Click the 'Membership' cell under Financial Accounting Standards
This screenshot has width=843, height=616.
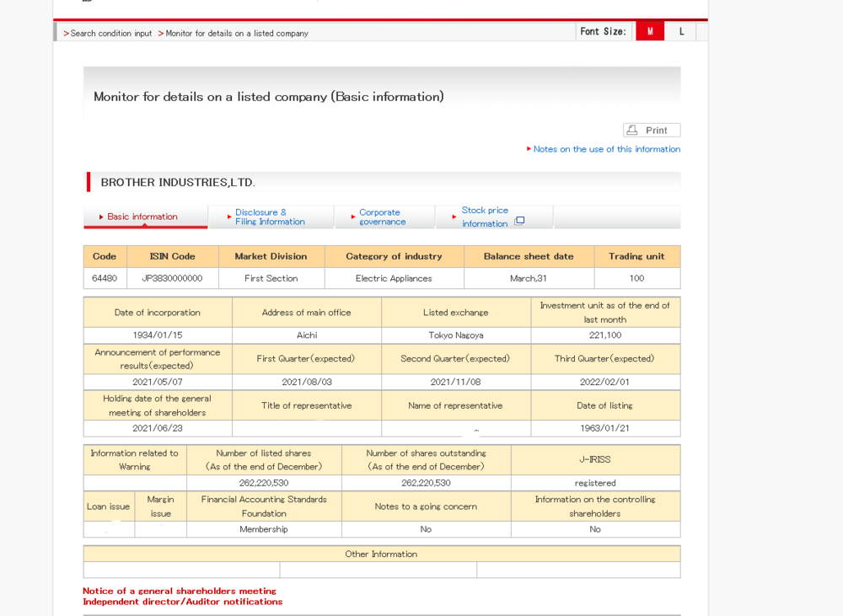pyautogui.click(x=263, y=529)
